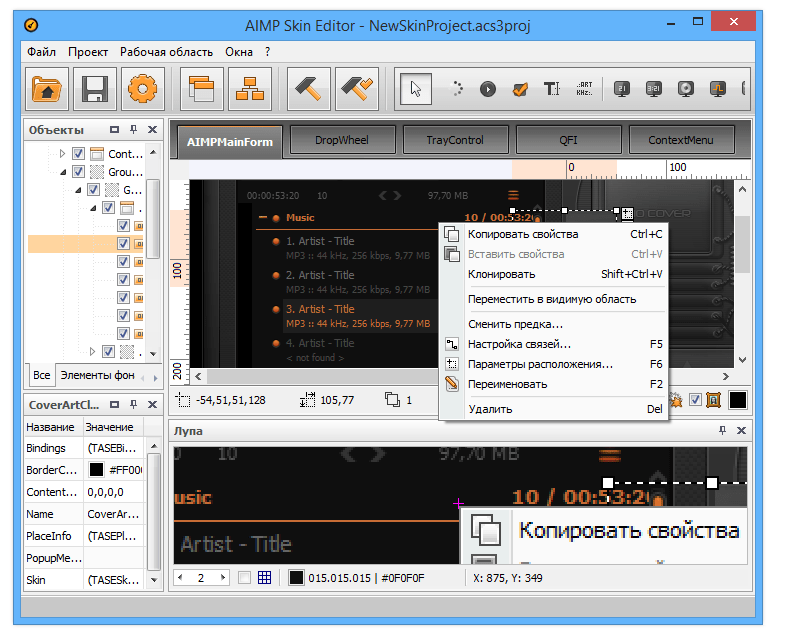
Task: Decrease the Лупа zoom value stepper
Action: 180,578
